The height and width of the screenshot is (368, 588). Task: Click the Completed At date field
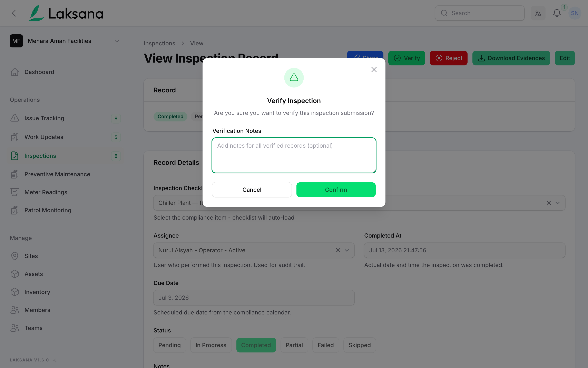[x=464, y=250]
